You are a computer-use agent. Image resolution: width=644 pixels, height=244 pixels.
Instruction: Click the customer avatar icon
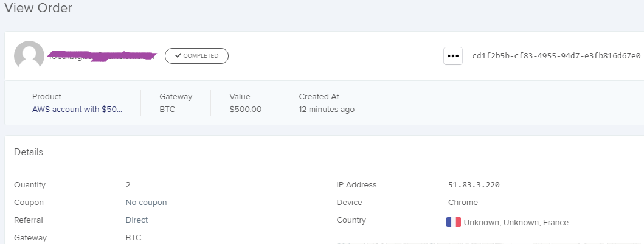click(x=29, y=56)
